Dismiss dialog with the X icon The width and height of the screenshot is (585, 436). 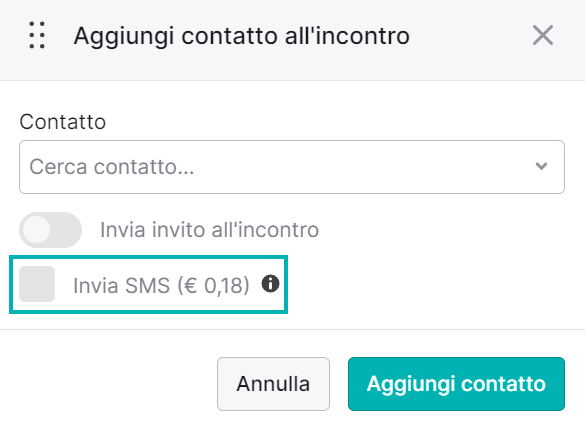543,35
